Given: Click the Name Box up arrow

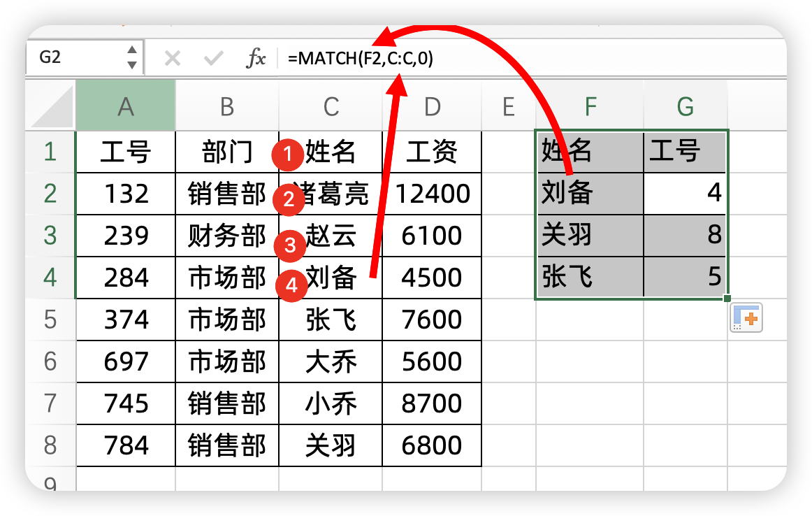Looking at the screenshot, I should click(132, 50).
